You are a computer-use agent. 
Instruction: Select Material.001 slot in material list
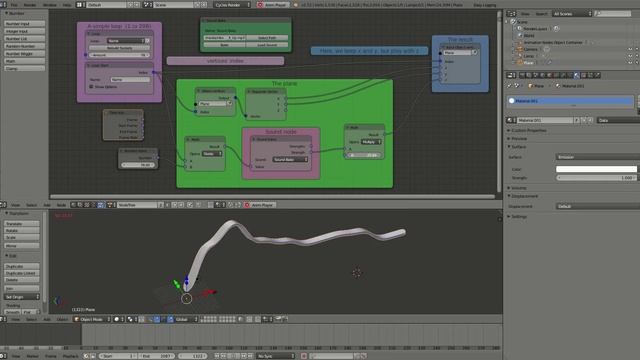pyautogui.click(x=570, y=101)
